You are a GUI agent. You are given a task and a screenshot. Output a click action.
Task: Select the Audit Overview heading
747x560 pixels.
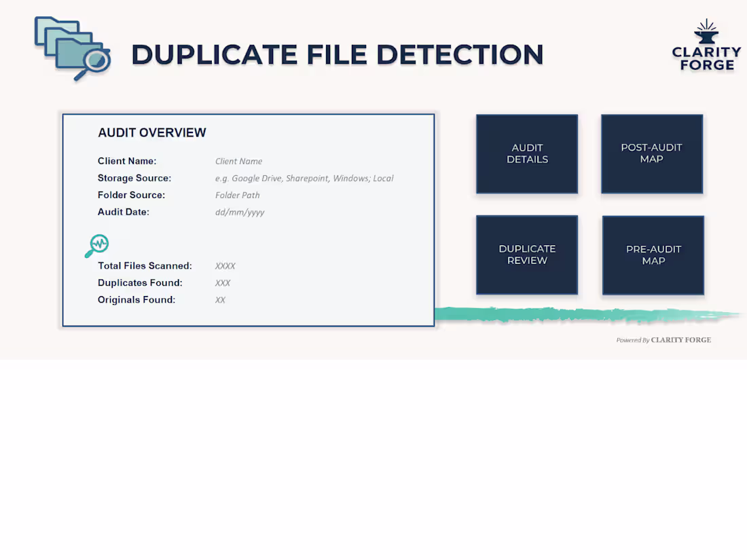(x=151, y=132)
